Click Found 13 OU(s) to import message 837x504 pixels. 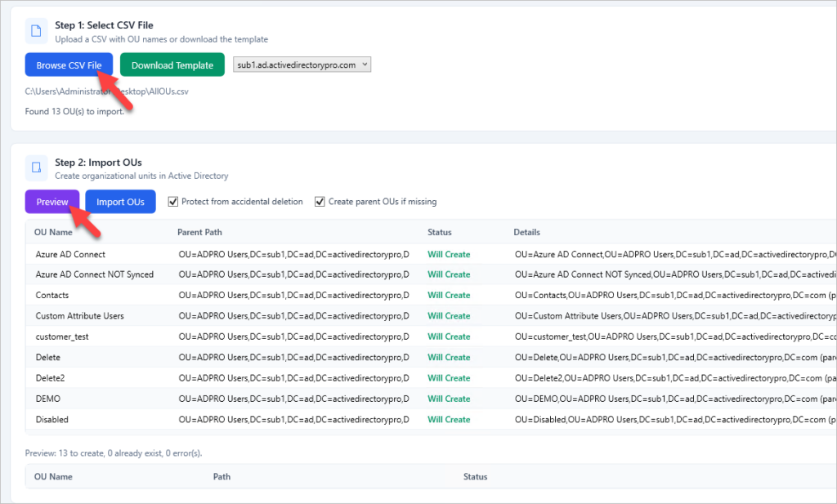tap(74, 111)
